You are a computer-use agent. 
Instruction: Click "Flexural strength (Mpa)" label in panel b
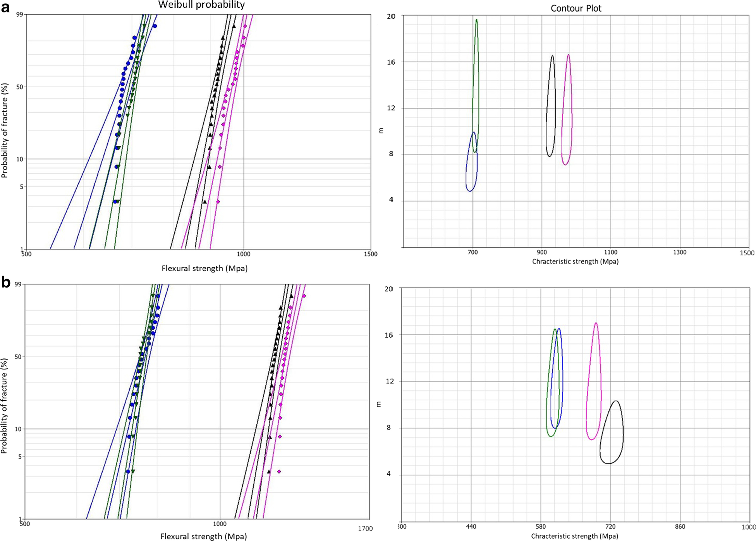[204, 536]
